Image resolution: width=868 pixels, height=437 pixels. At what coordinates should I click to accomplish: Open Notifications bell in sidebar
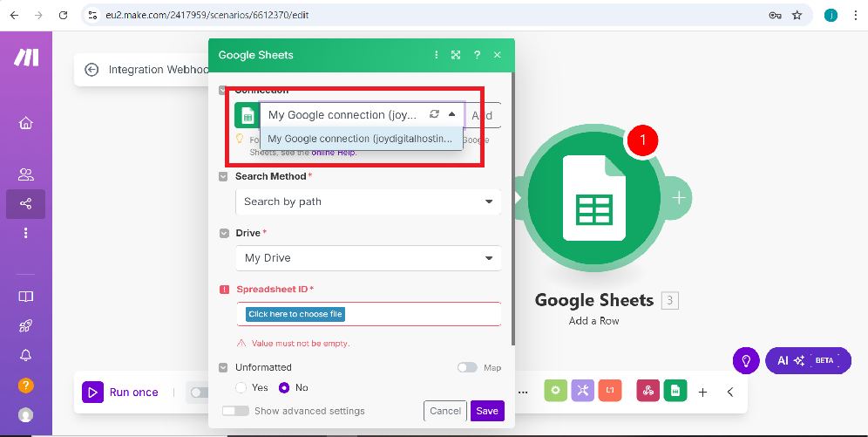(x=25, y=356)
